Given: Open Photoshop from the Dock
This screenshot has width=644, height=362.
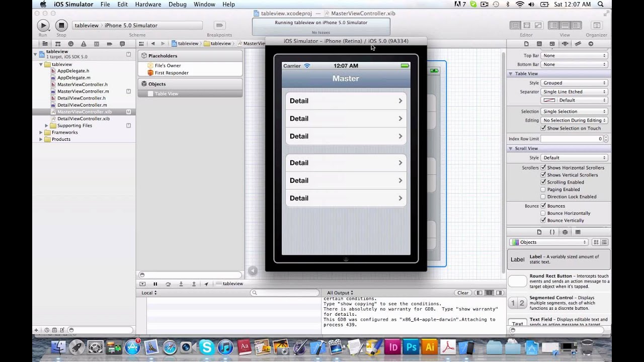Looking at the screenshot, I should point(412,347).
